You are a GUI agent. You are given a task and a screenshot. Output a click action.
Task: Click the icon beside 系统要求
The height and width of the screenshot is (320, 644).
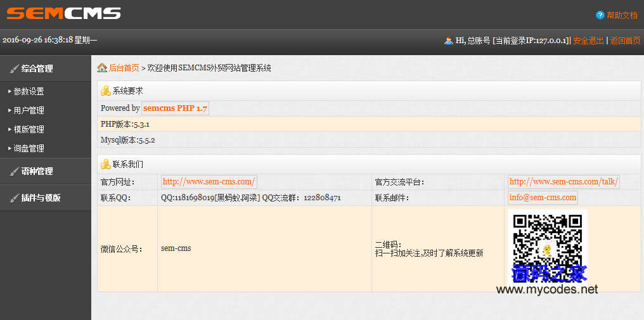coord(106,91)
